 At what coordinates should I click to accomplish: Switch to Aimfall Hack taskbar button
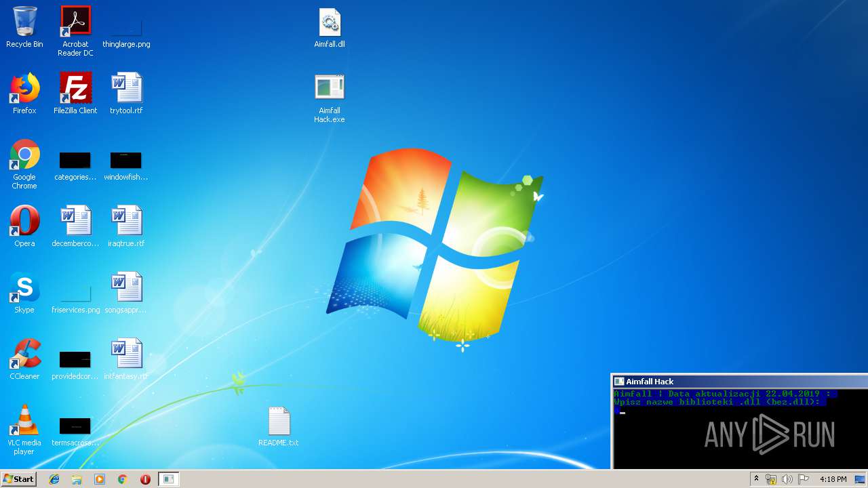coord(168,479)
